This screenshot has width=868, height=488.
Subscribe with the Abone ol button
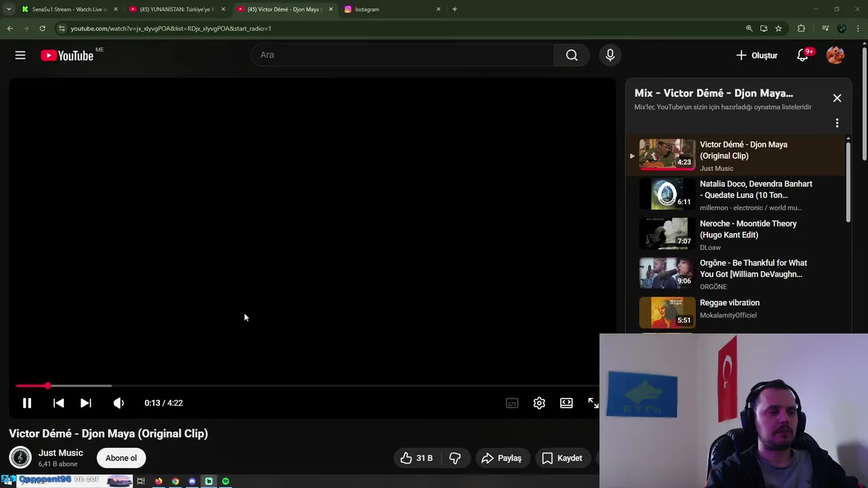[121, 458]
